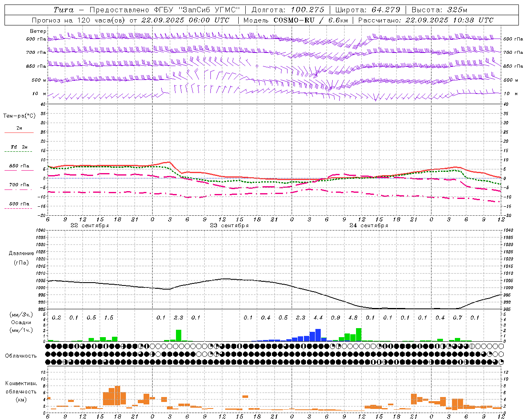Image resolution: width=525 pixels, height=420 pixels.
Task: Click the forecast start time "22.09.2025 06:00 UTC"
Action: click(185, 20)
